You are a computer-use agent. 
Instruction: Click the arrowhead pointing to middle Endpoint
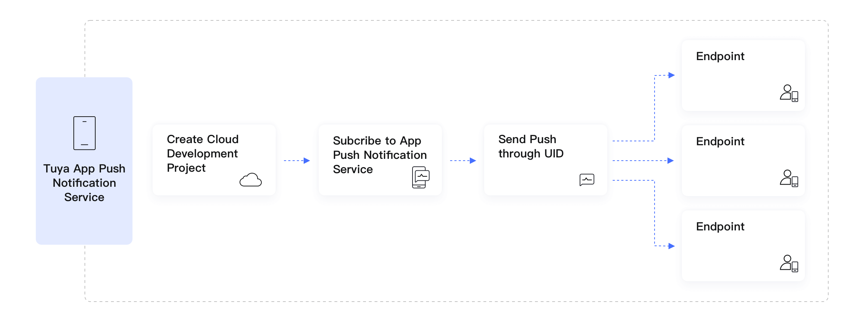671,161
